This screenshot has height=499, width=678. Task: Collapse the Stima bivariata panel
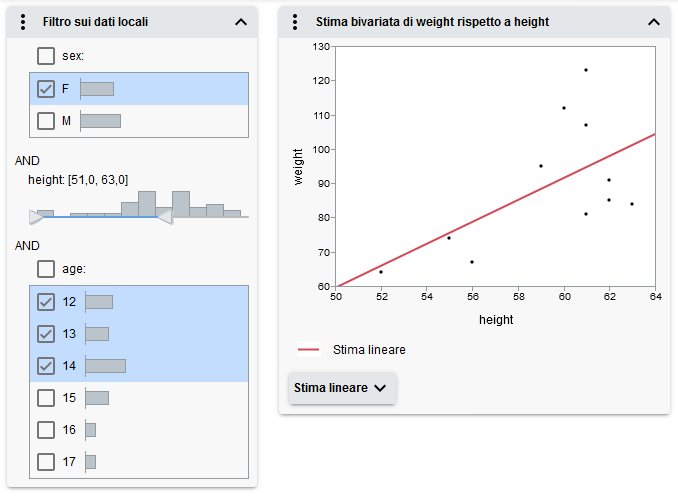[x=654, y=21]
